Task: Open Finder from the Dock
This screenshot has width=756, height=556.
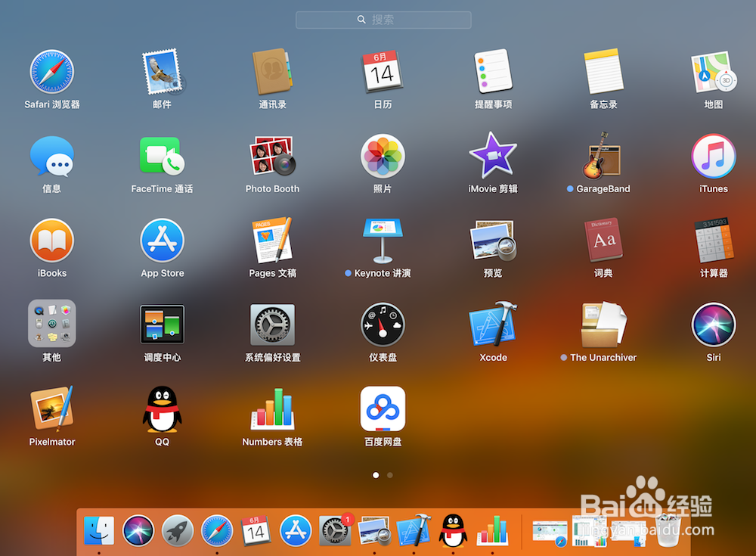Action: [99, 530]
